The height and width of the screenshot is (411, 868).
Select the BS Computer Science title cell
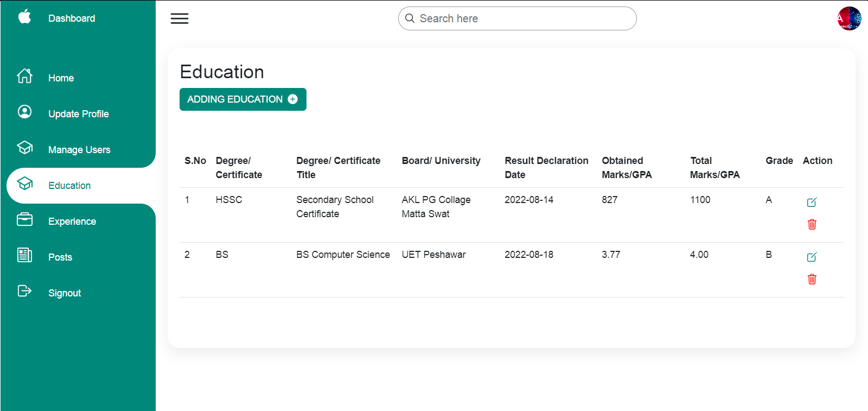(343, 255)
